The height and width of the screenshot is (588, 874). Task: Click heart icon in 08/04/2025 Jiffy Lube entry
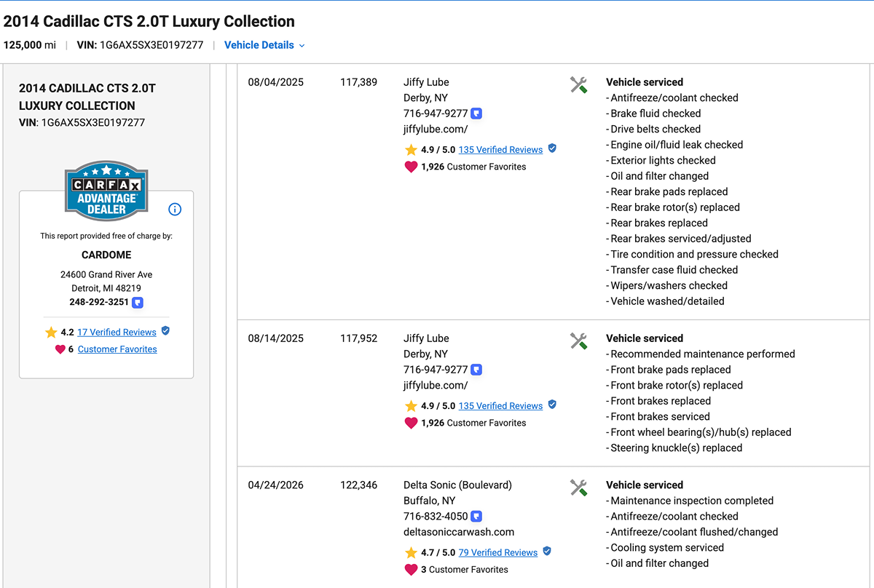pos(411,167)
